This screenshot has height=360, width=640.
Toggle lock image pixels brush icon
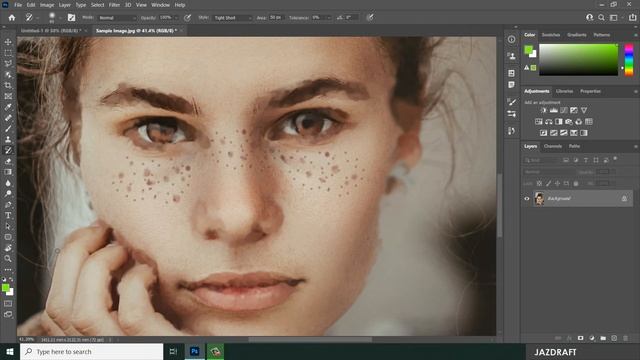click(x=548, y=184)
